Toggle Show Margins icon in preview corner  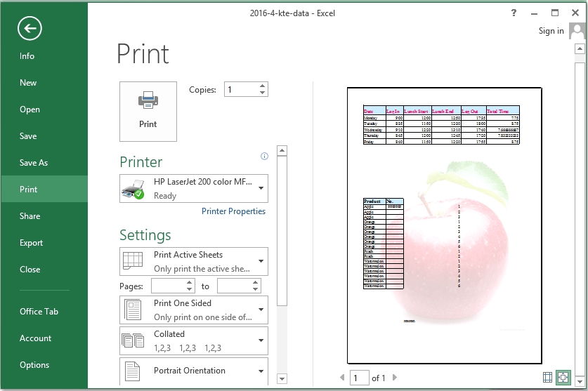(547, 378)
